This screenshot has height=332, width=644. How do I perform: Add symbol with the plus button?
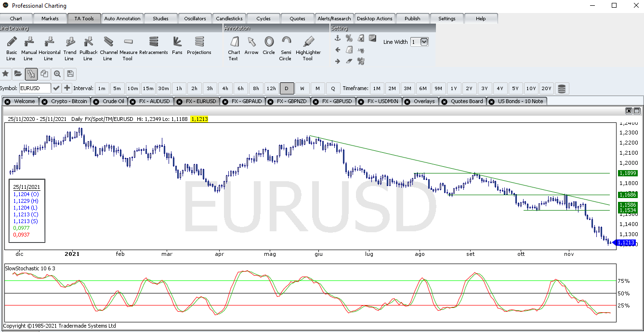coord(67,88)
